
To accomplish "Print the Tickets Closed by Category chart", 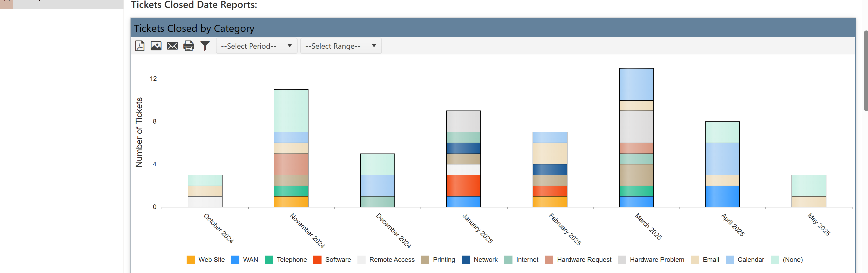I will point(188,46).
